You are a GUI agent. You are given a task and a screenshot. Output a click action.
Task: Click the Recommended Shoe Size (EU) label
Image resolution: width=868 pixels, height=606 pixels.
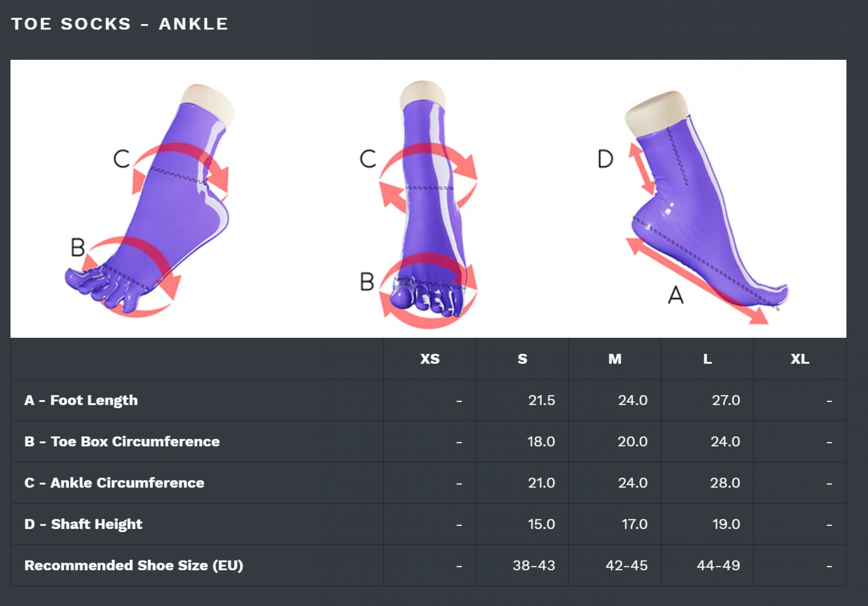pos(134,565)
